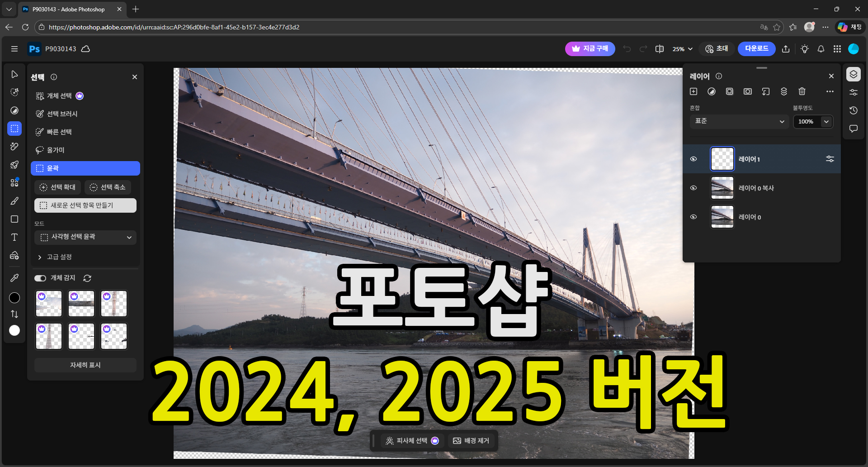Click 선택 확대 add to selection
Image resolution: width=868 pixels, height=467 pixels.
(57, 187)
